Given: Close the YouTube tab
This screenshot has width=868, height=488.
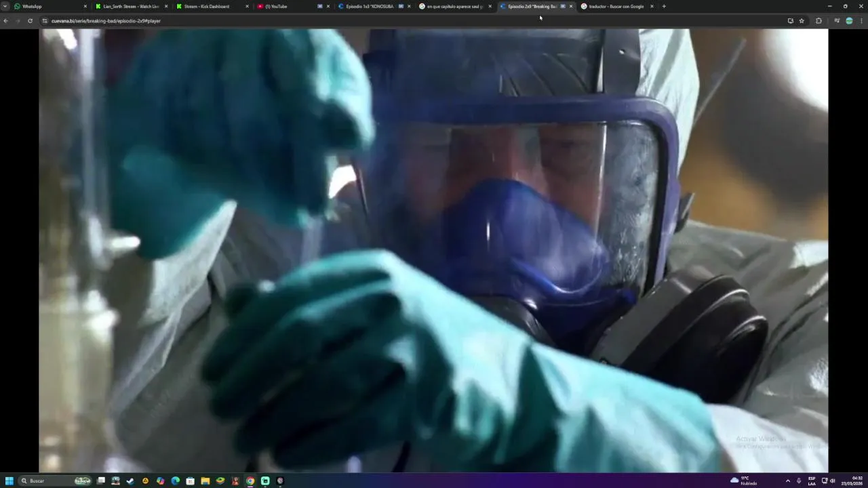Looking at the screenshot, I should pos(328,6).
